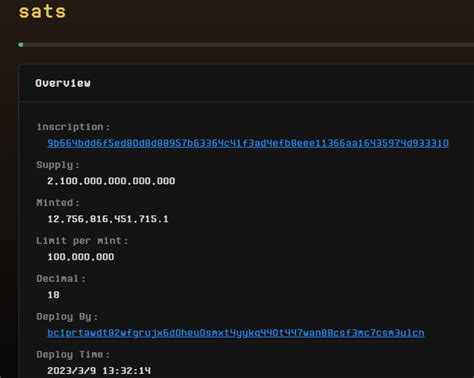Select the deploy timestamp 2023/3/9 13:32:14
The width and height of the screenshot is (474, 378).
[x=99, y=371]
